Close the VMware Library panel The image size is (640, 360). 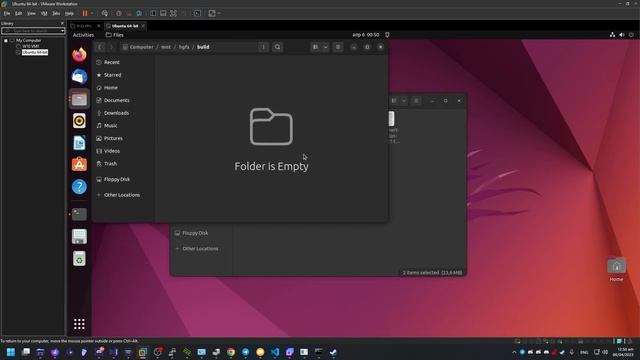[x=62, y=23]
